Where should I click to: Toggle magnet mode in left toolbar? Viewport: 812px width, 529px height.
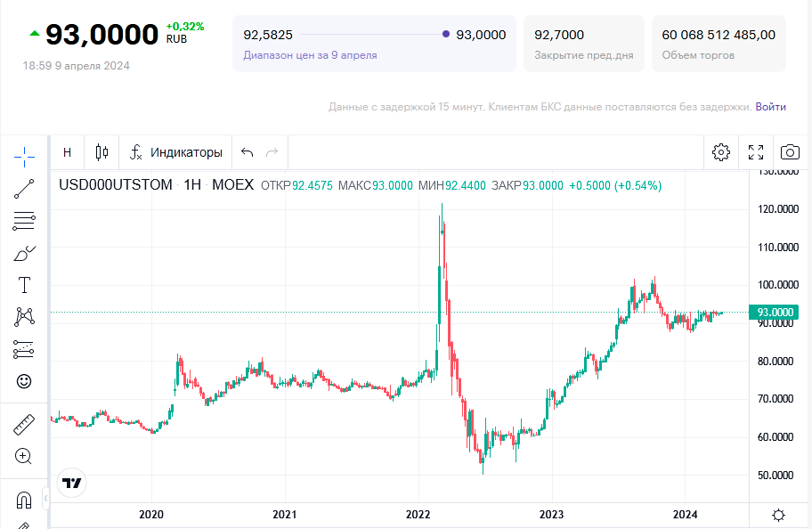pyautogui.click(x=24, y=500)
